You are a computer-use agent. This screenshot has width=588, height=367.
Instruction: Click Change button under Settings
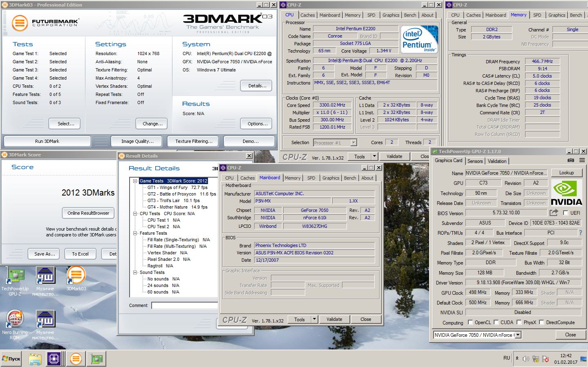point(152,124)
